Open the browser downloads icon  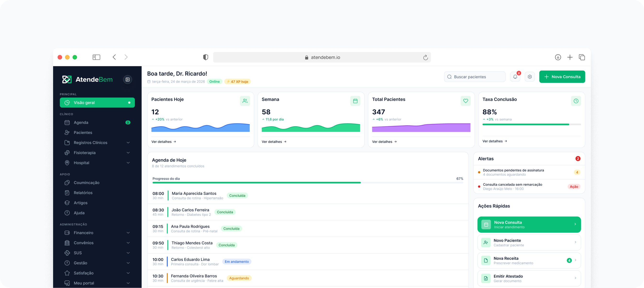point(558,57)
